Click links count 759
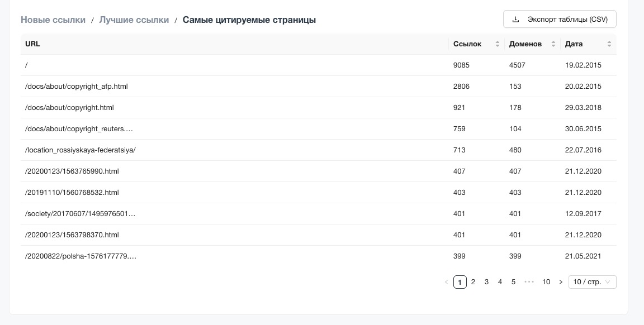 click(x=459, y=129)
